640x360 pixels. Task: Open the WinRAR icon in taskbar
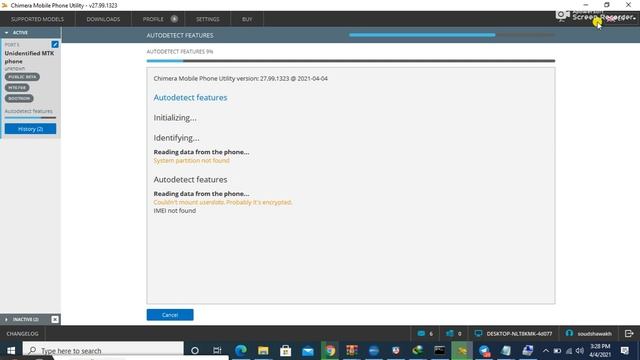352,351
